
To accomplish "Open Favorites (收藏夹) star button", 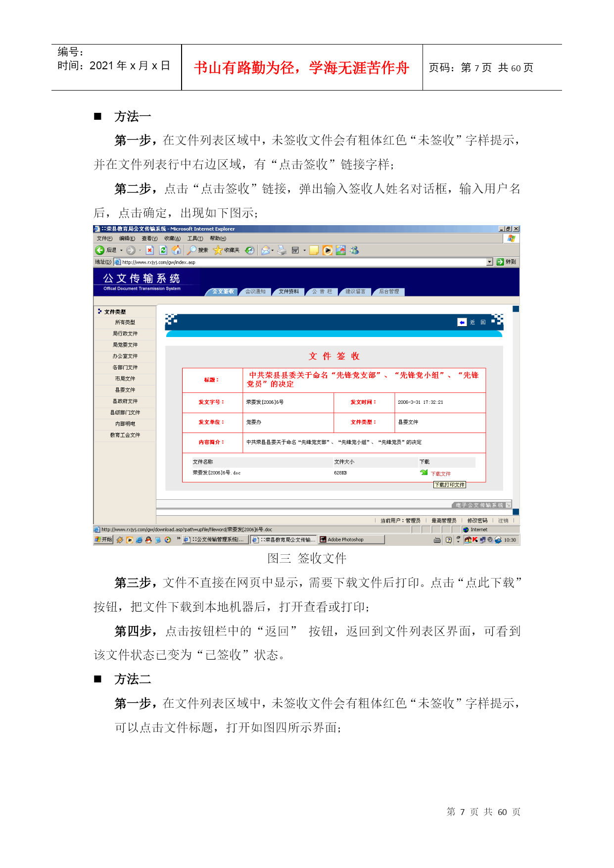I will pyautogui.click(x=226, y=250).
